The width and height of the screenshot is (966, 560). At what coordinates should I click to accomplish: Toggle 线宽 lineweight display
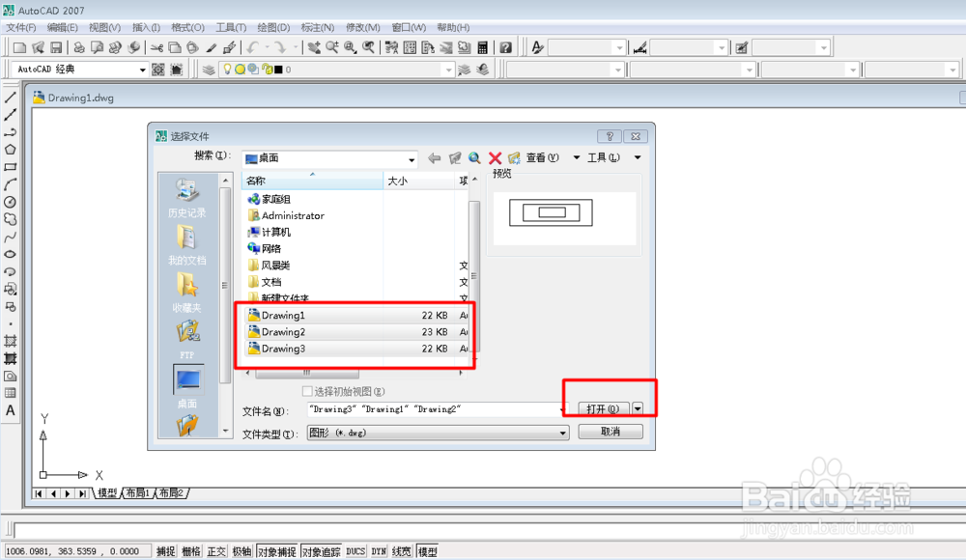(402, 551)
